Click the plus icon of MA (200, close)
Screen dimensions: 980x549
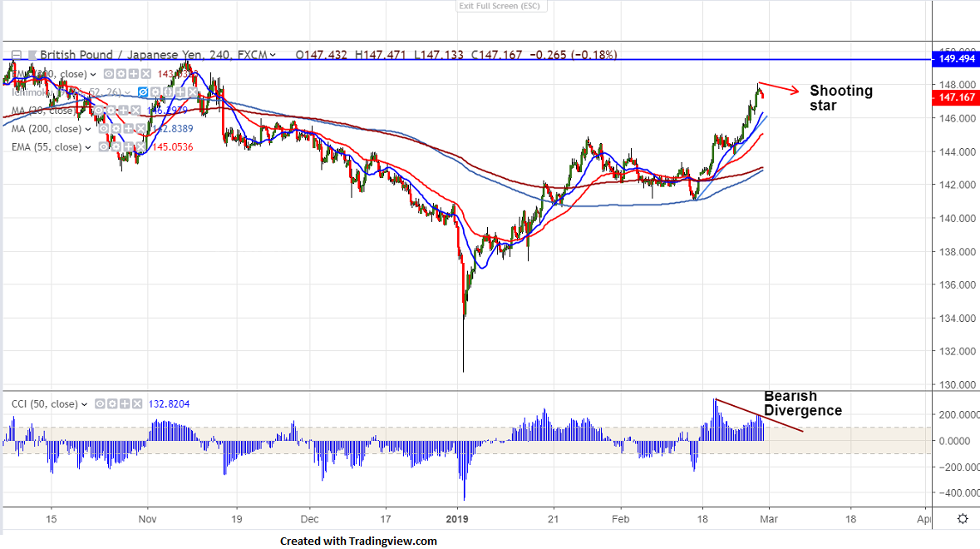(129, 129)
